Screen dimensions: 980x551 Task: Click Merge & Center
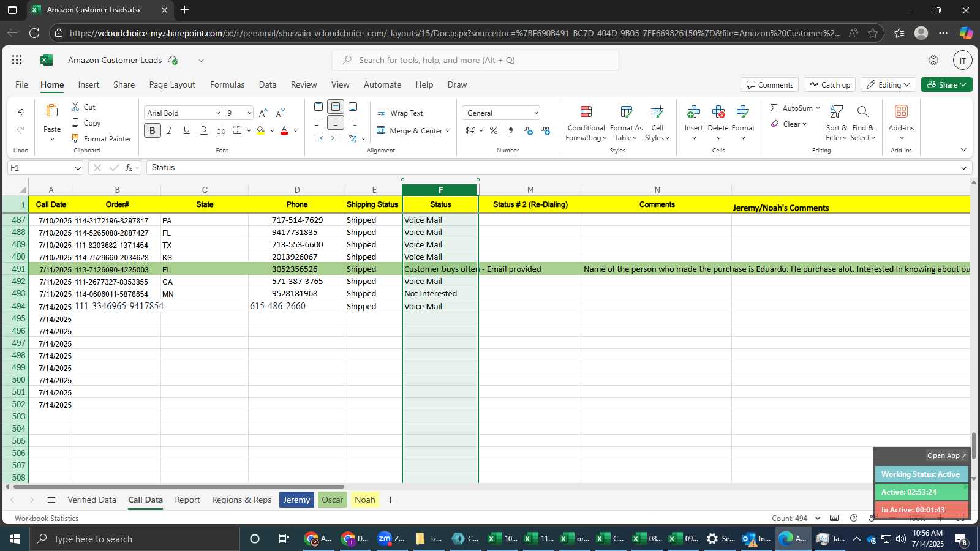[x=409, y=130]
